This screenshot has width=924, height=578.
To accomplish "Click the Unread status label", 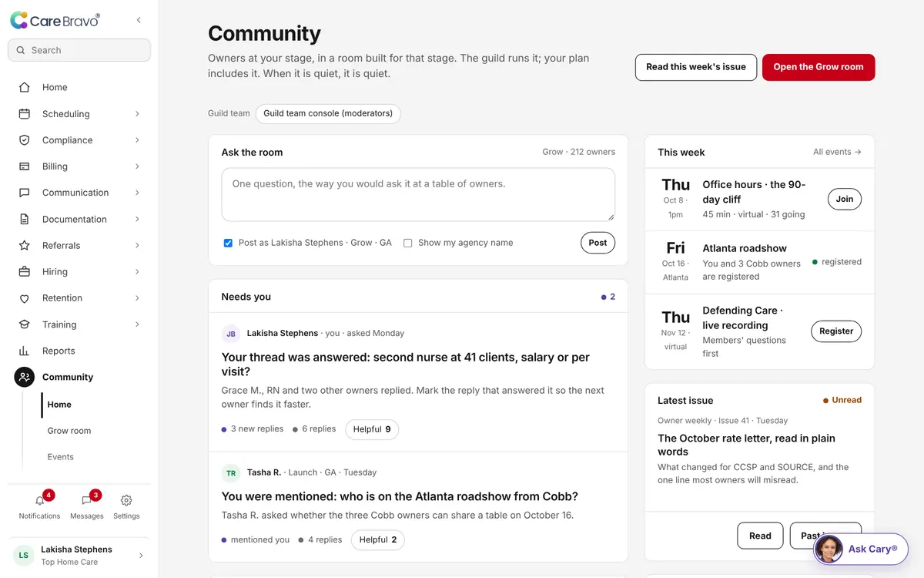I will [846, 400].
